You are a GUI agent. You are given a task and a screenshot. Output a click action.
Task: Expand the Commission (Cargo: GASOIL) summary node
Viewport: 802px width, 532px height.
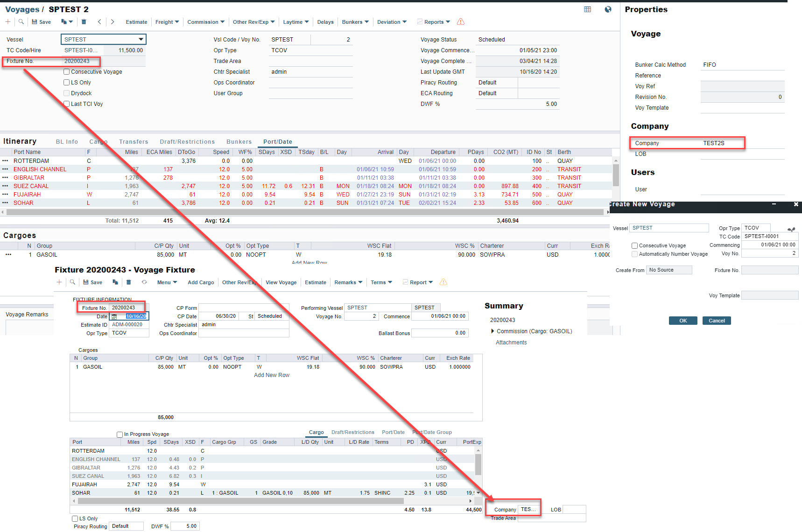click(x=492, y=331)
